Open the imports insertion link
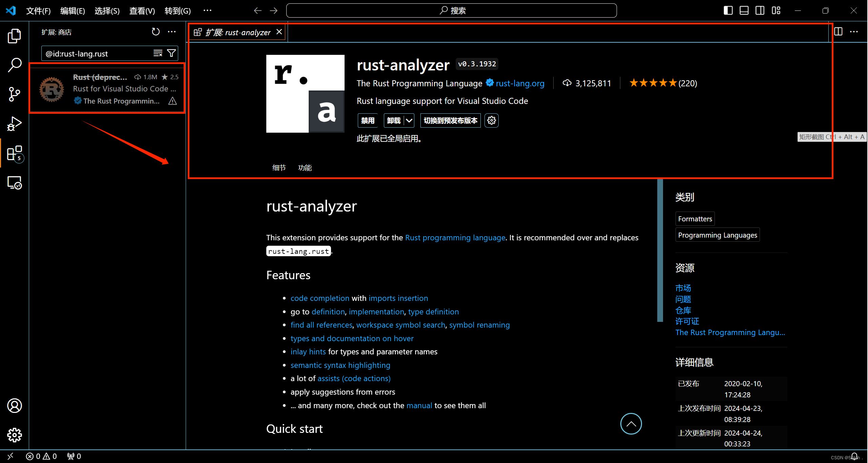Screen dimensions: 868x463 pos(398,298)
